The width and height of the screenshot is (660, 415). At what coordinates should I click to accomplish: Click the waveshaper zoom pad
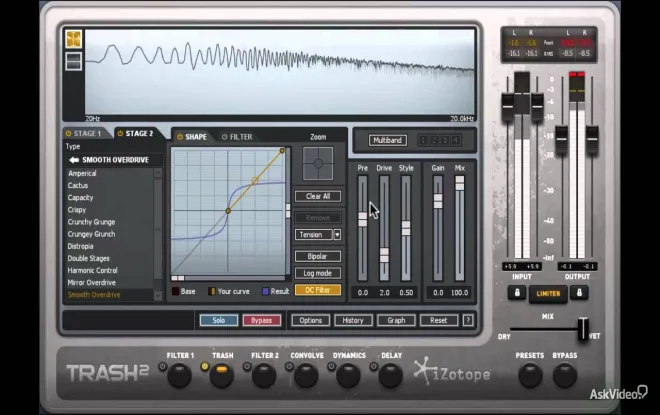(x=318, y=163)
